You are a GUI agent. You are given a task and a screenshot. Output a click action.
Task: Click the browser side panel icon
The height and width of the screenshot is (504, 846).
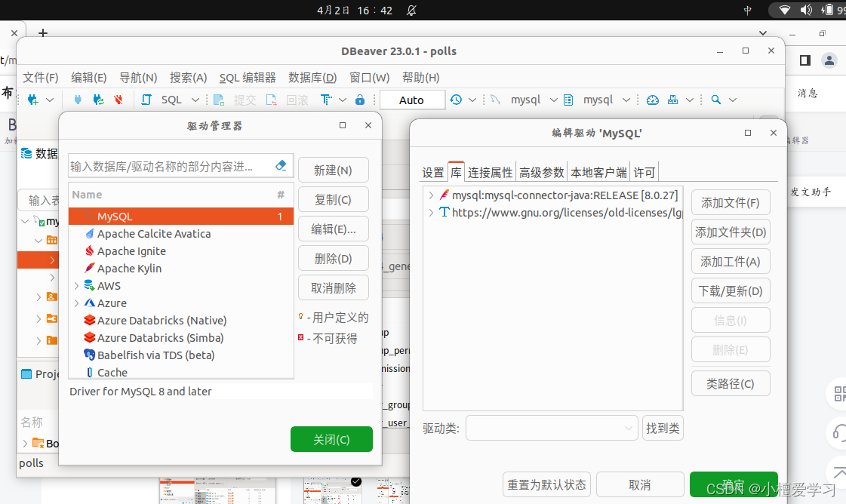[805, 60]
